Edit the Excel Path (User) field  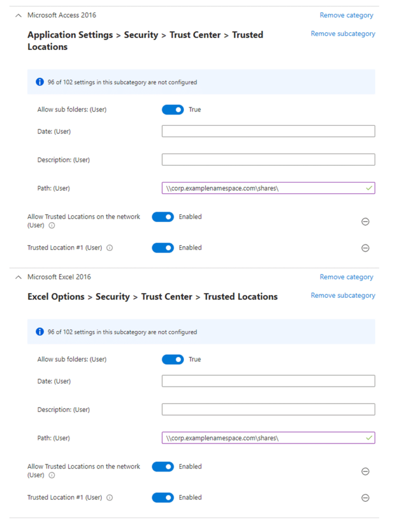coord(269,438)
